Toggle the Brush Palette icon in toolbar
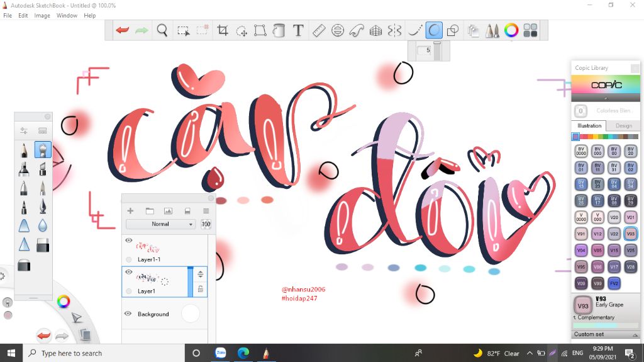This screenshot has height=362, width=644. pos(492,30)
